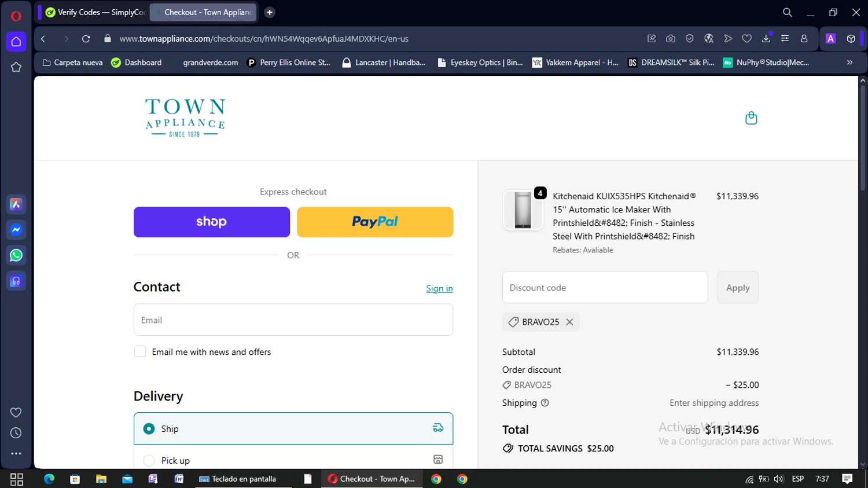Click the shipping info question mark icon
The height and width of the screenshot is (488, 868).
(545, 403)
